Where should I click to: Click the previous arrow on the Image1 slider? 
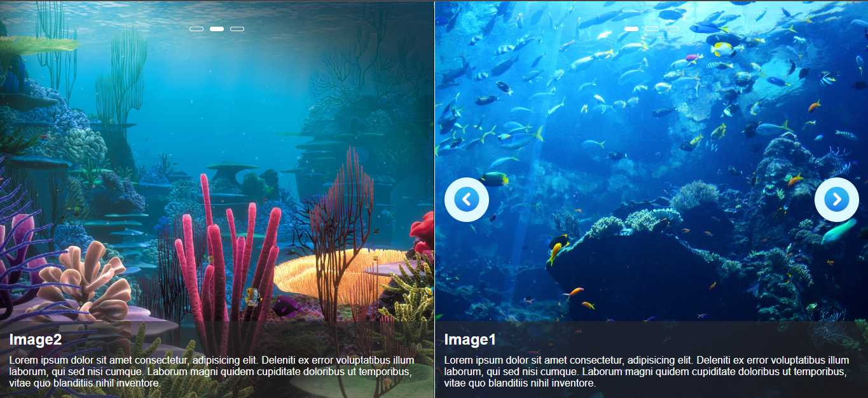click(x=466, y=200)
